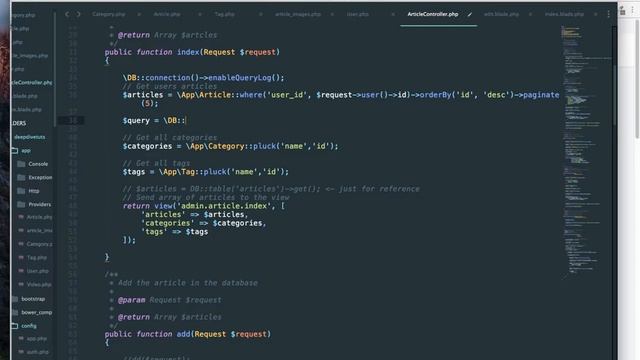The height and width of the screenshot is (360, 640).
Task: Switch to the User.php tab
Action: tap(358, 14)
